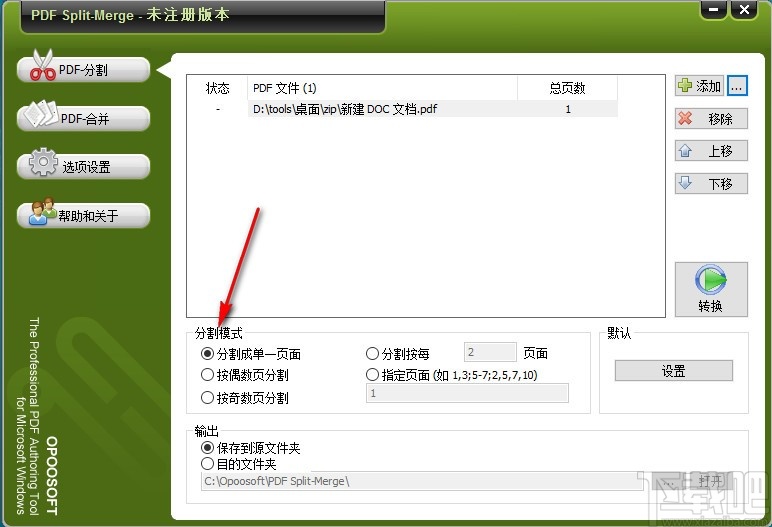The width and height of the screenshot is (772, 527).
Task: Select 分割按每 radio option
Action: tap(398, 354)
